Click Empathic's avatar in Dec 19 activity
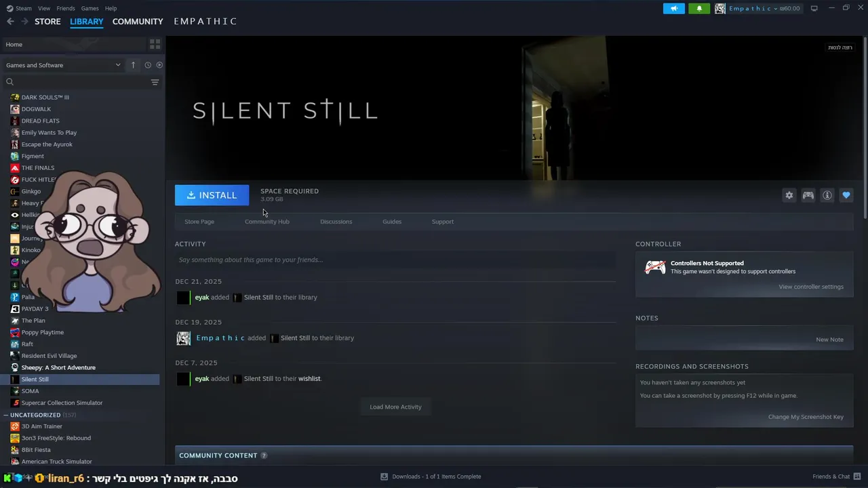868x488 pixels. (183, 338)
